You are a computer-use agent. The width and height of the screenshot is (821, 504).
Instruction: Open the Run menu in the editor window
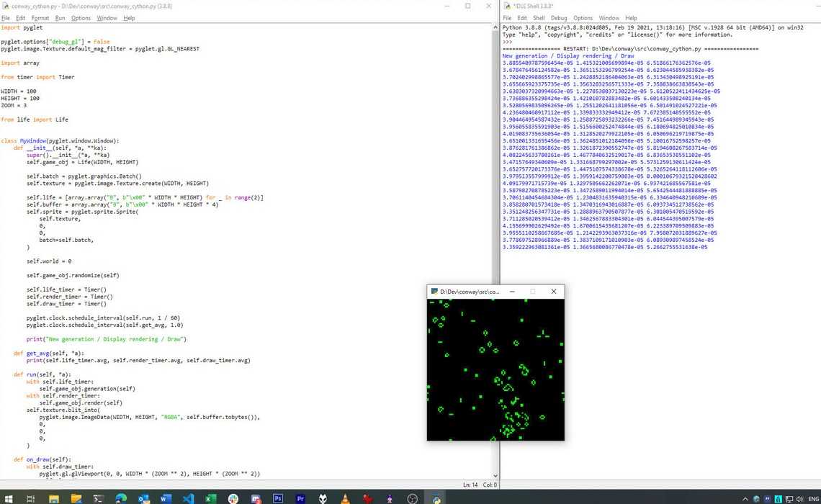click(x=60, y=18)
